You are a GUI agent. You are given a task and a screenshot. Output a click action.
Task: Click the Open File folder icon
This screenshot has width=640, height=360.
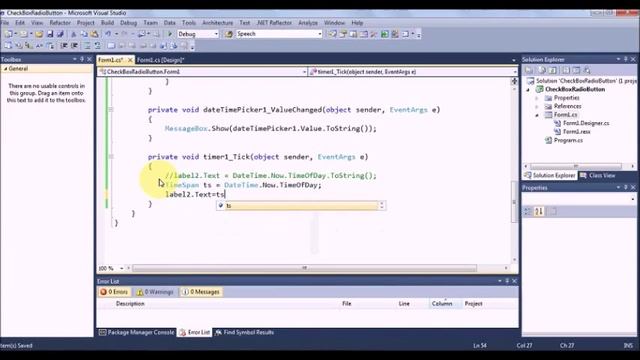[39, 34]
